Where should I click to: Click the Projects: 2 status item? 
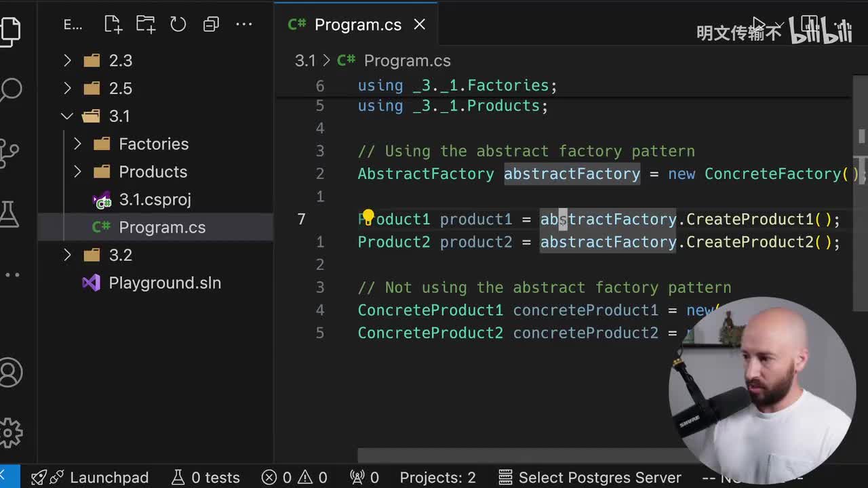tap(437, 477)
